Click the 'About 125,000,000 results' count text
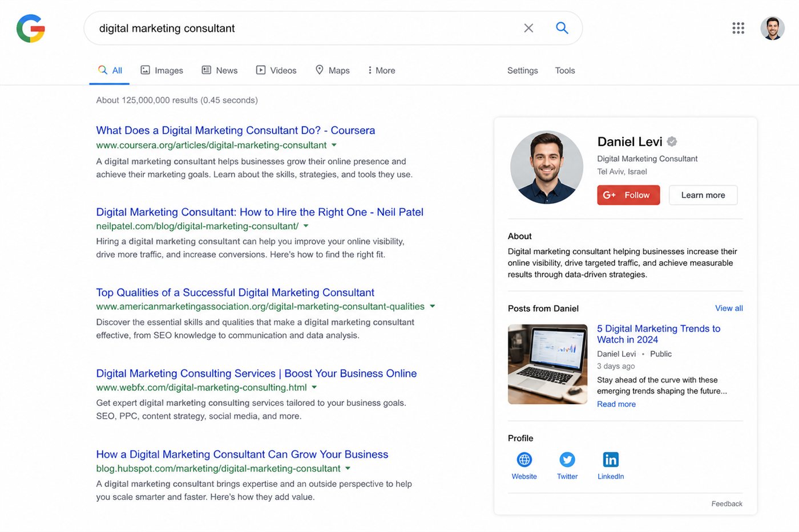This screenshot has height=532, width=799. (x=177, y=100)
